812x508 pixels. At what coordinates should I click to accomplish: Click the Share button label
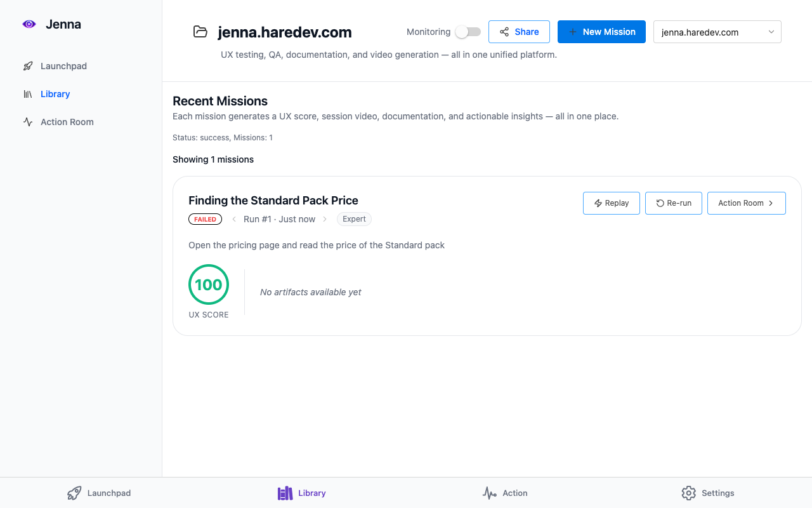[527, 32]
